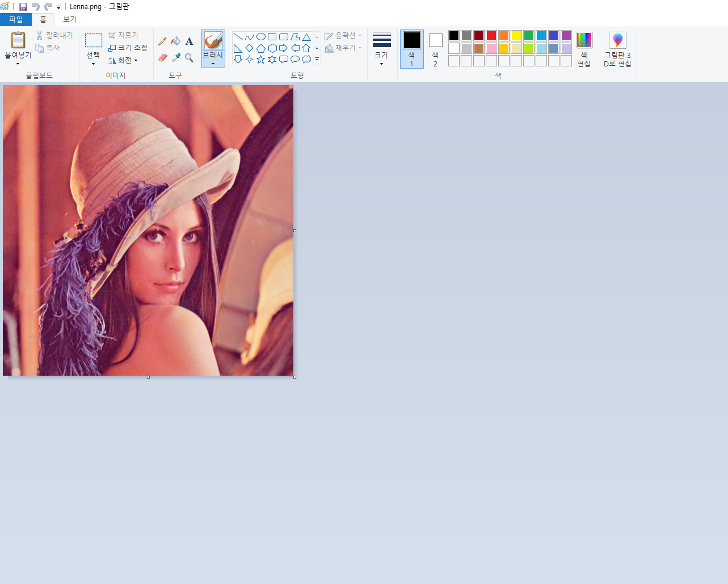Activate 색 1 foreground color slot
The image size is (728, 584).
point(412,49)
